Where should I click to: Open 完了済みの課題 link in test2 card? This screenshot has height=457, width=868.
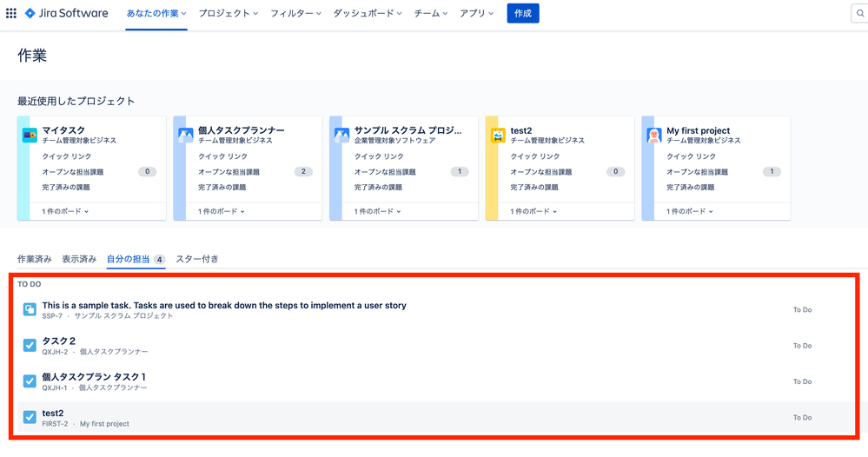(534, 187)
